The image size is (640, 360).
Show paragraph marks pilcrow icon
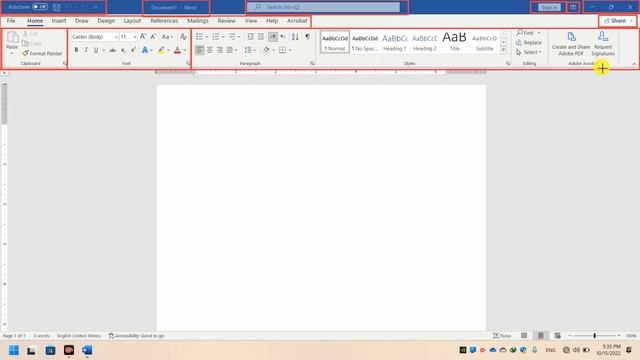click(307, 37)
